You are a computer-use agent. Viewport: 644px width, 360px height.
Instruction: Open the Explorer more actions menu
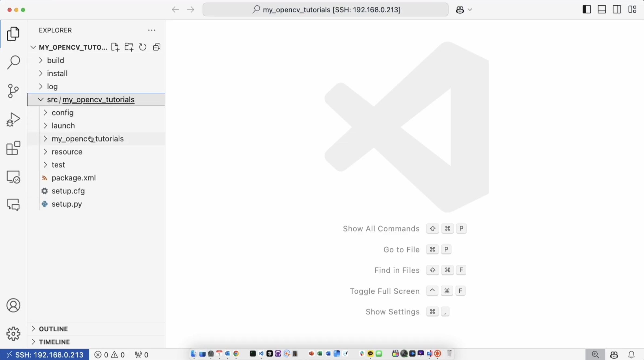(x=152, y=30)
